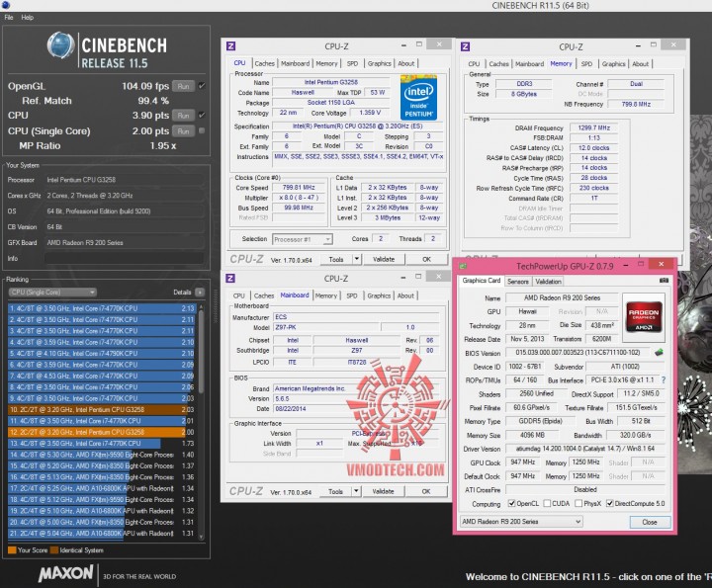This screenshot has width=712, height=588.
Task: Click OK in Mainboard CPU-Z window
Action: pos(426,491)
